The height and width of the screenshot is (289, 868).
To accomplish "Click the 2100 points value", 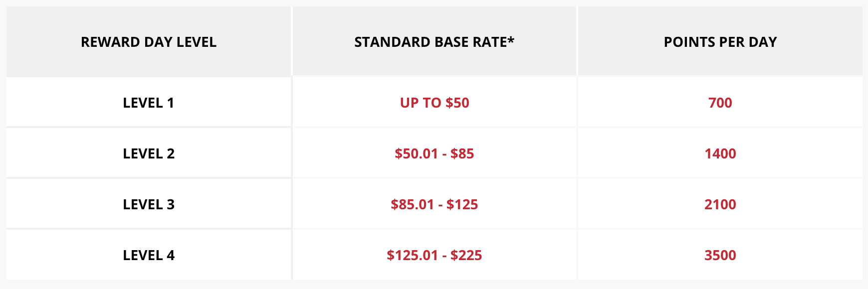I will [720, 204].
